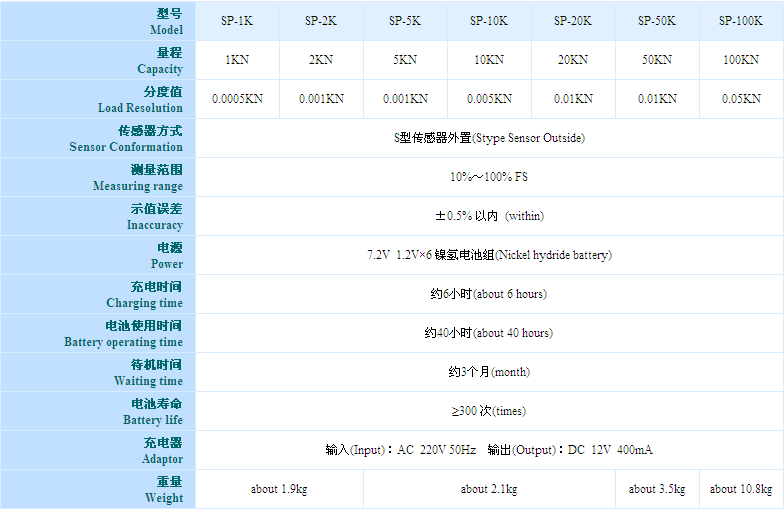The width and height of the screenshot is (784, 509).
Task: Click the adaptor input/output specification text
Action: tap(489, 450)
